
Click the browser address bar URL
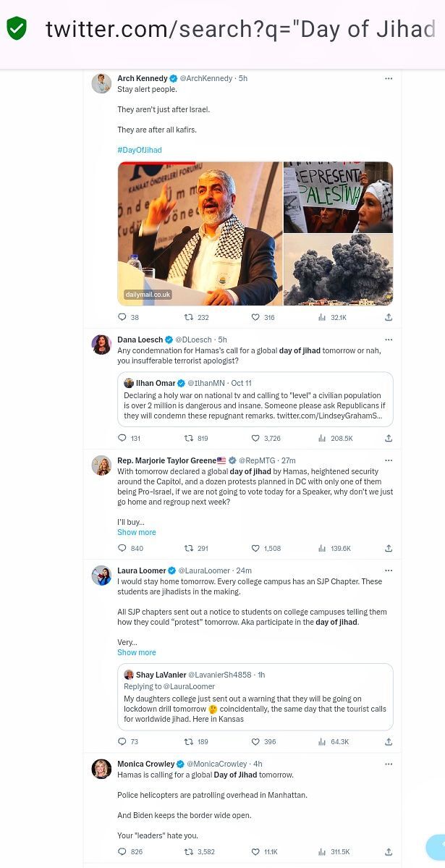point(240,29)
